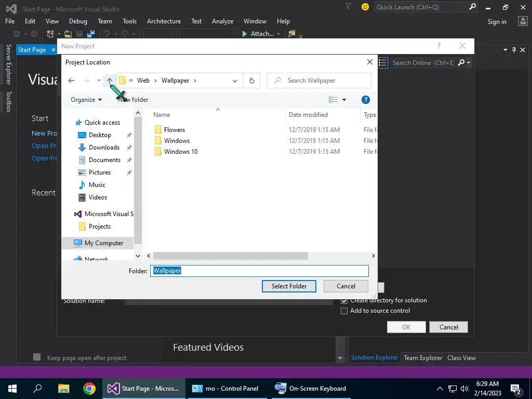
Task: Select the folder named Windows
Action: click(177, 140)
